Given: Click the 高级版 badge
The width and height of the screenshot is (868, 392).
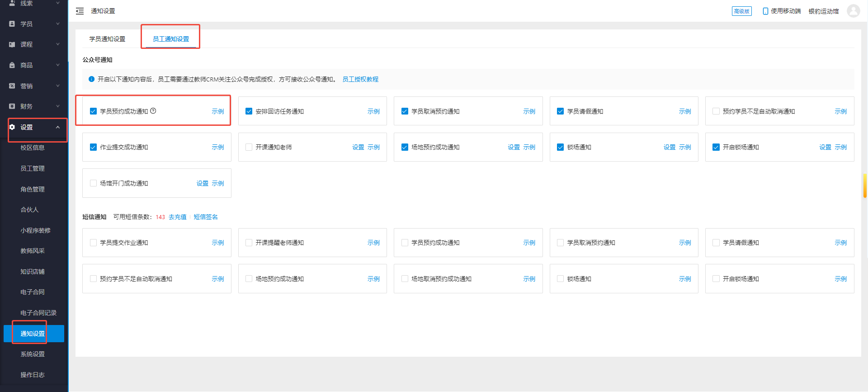Looking at the screenshot, I should point(742,11).
